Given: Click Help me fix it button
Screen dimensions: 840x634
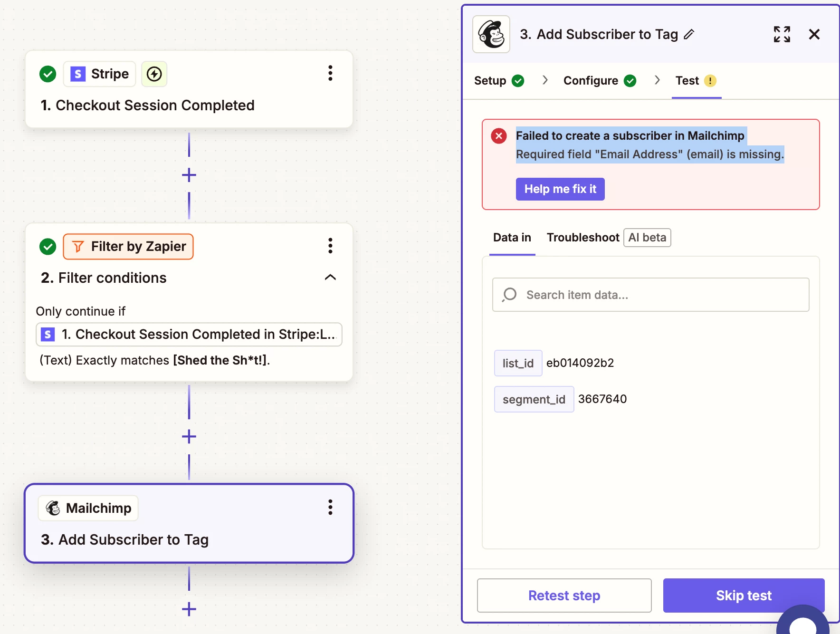Looking at the screenshot, I should coord(560,189).
